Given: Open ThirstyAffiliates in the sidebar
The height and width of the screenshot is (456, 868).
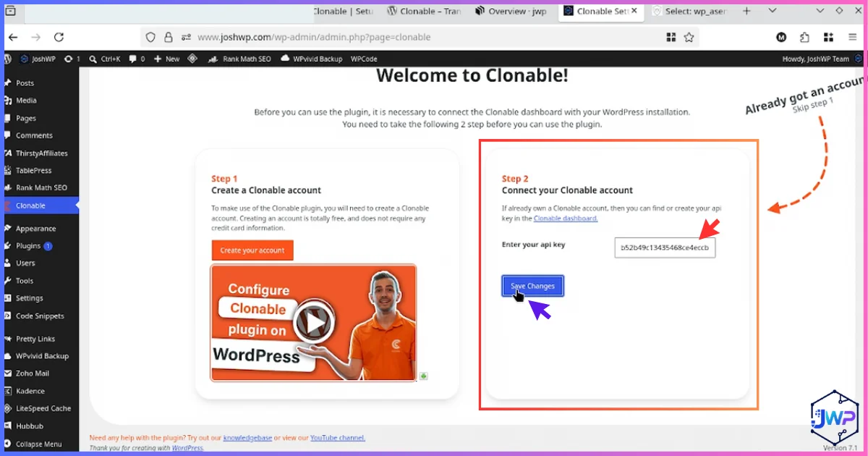Looking at the screenshot, I should (x=40, y=153).
